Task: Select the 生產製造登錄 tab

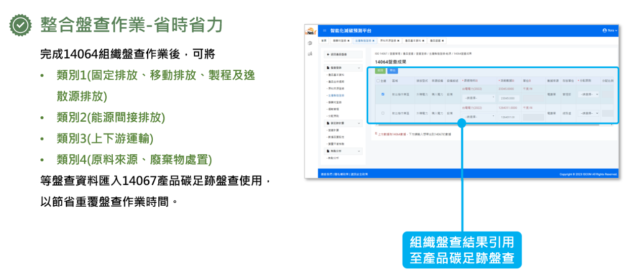Action: point(363,40)
